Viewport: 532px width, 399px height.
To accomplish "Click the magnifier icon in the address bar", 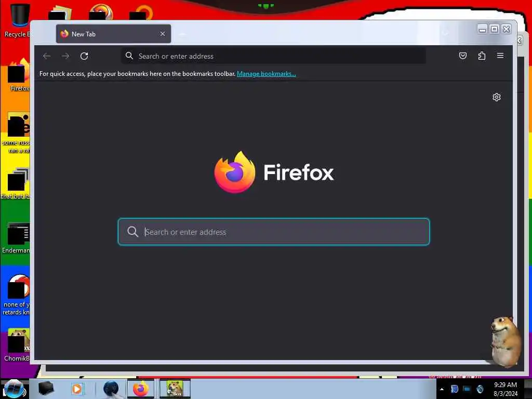I will tap(129, 56).
